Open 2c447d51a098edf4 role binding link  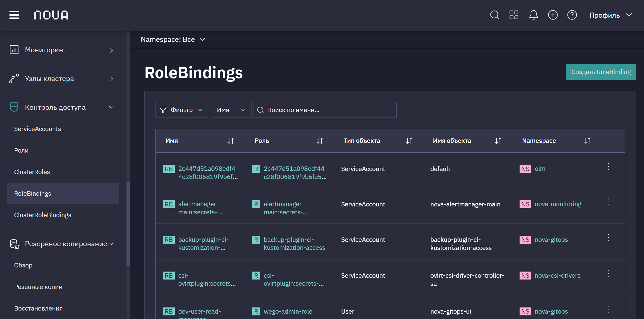tap(208, 173)
